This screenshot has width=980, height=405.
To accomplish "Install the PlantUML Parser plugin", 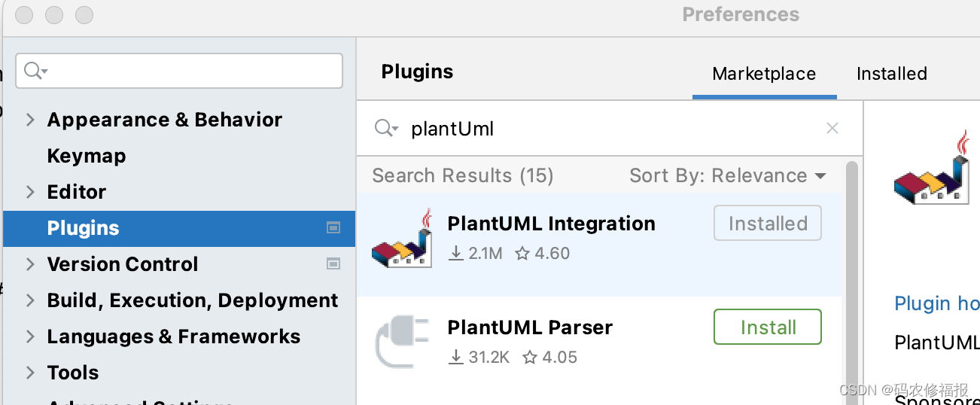I will pyautogui.click(x=767, y=327).
